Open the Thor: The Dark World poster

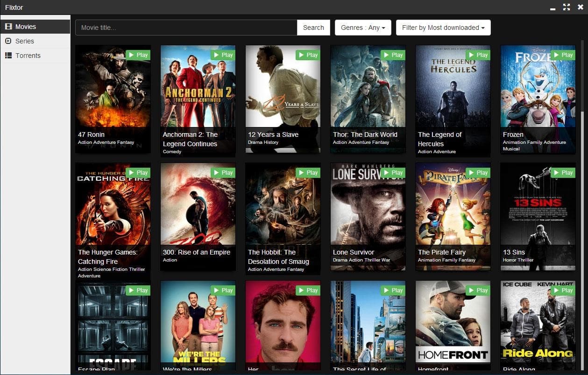pos(368,99)
